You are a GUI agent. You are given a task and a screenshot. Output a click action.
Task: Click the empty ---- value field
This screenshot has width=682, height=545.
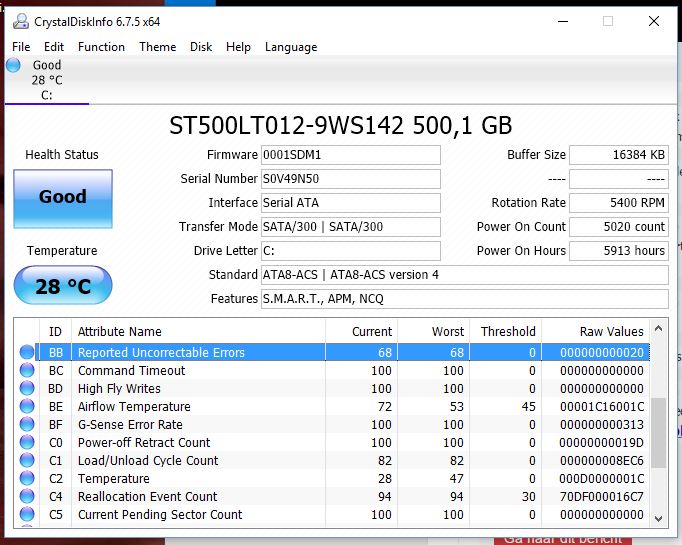(619, 179)
